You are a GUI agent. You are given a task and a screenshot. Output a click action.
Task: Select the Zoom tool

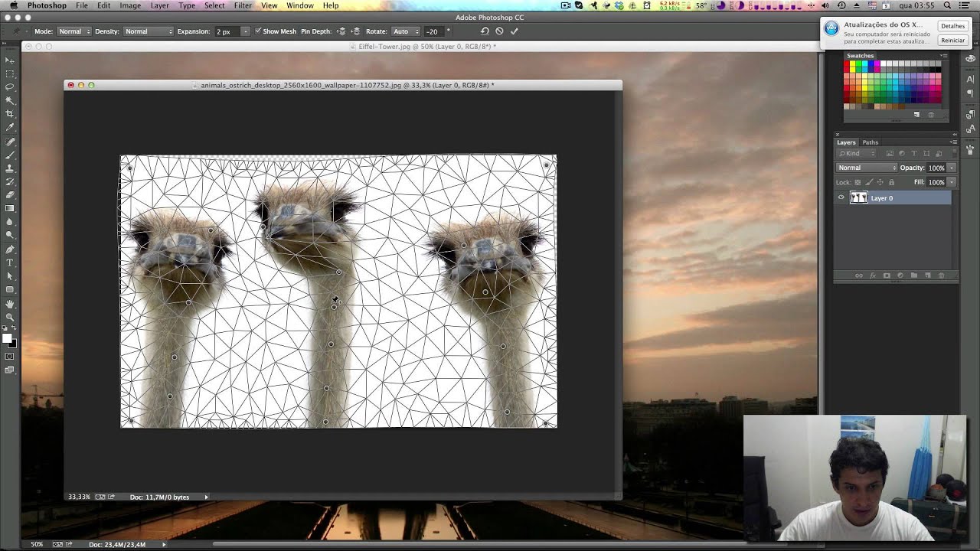(10, 317)
